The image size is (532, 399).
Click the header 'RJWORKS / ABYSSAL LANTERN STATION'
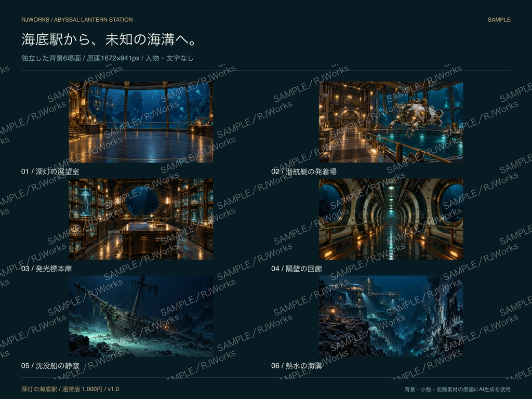coord(77,20)
